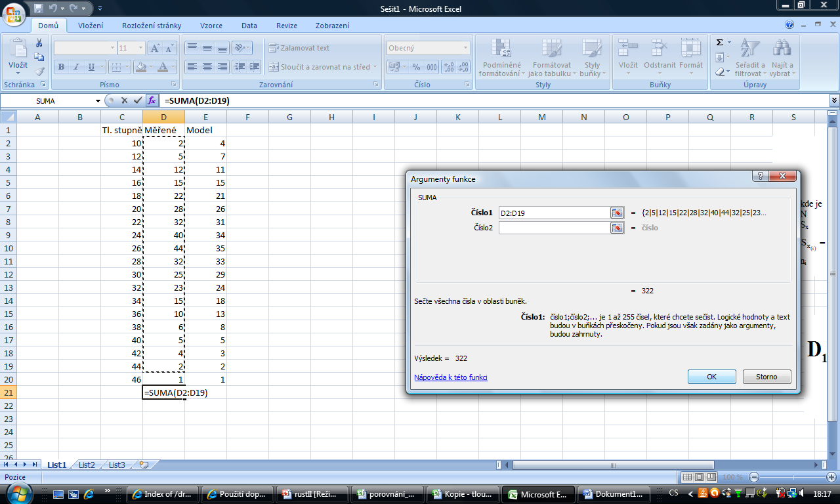
Task: Click the insert new sheet tab icon
Action: click(x=144, y=465)
